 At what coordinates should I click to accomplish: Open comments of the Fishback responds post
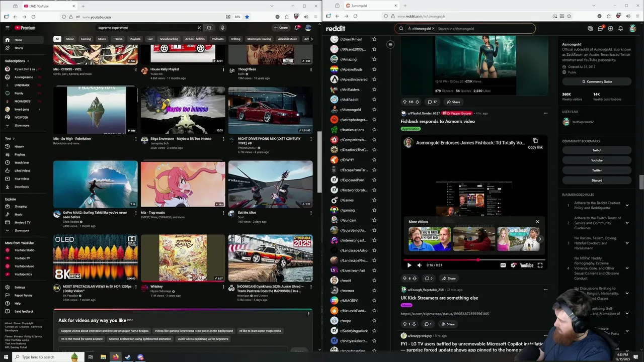428,278
